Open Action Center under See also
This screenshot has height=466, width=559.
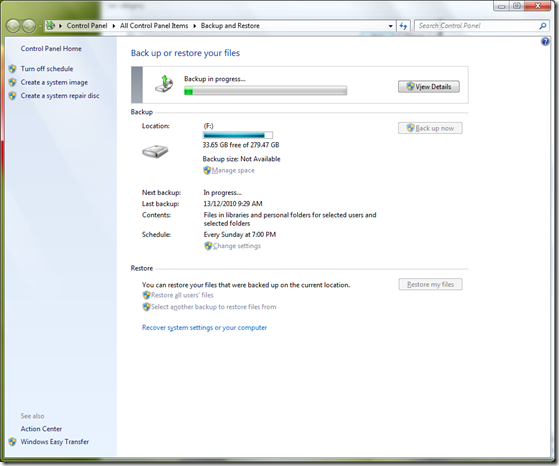(41, 429)
